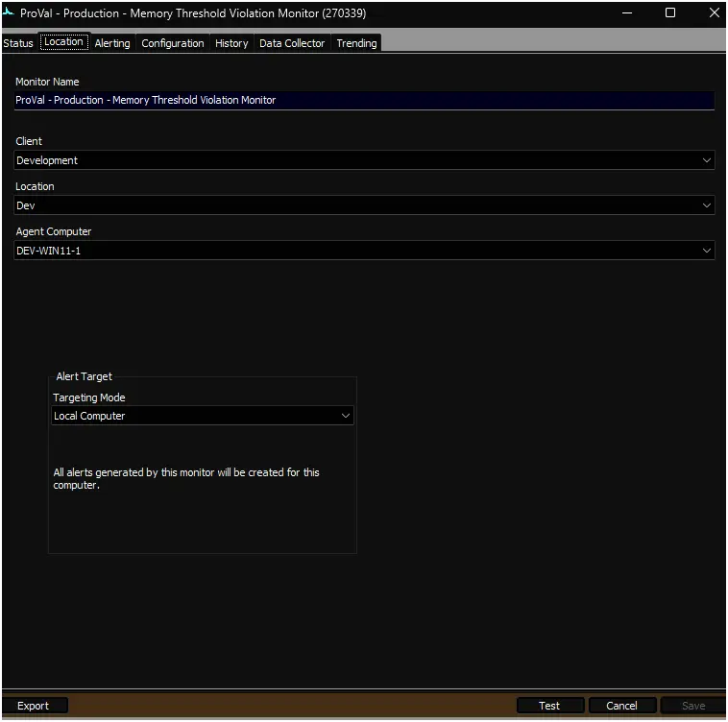Click the 'Agent Computer' label
This screenshot has width=728, height=722.
[54, 231]
